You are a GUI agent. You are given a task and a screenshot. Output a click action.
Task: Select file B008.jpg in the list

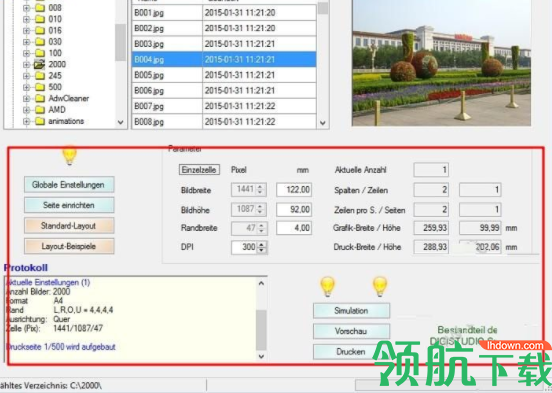[167, 121]
